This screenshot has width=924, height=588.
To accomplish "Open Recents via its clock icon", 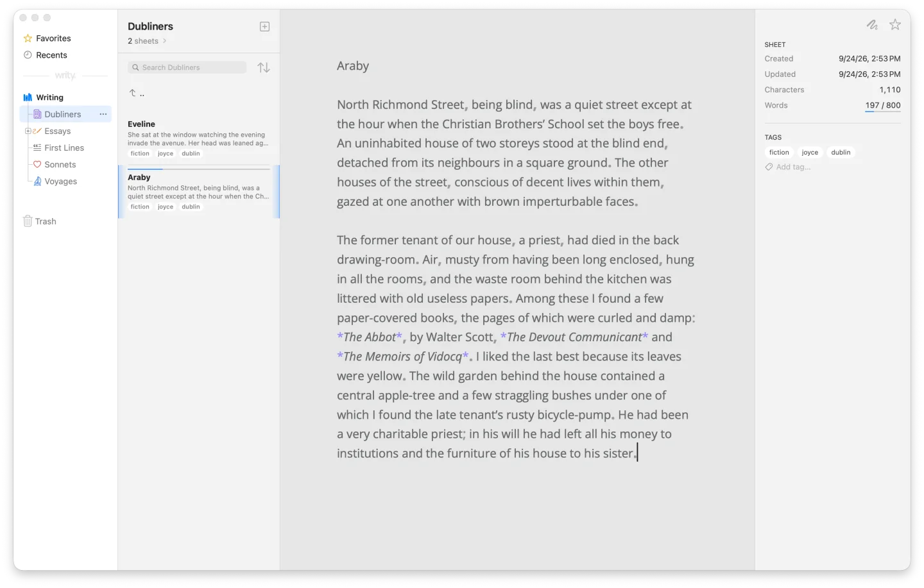I will coord(28,55).
